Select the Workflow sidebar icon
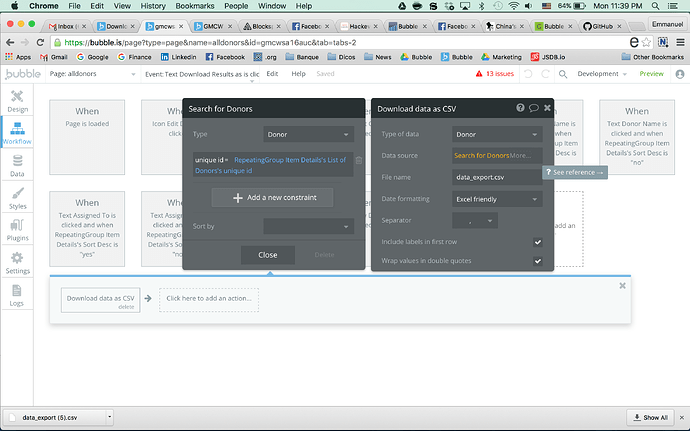The height and width of the screenshot is (431, 690). pos(17,133)
